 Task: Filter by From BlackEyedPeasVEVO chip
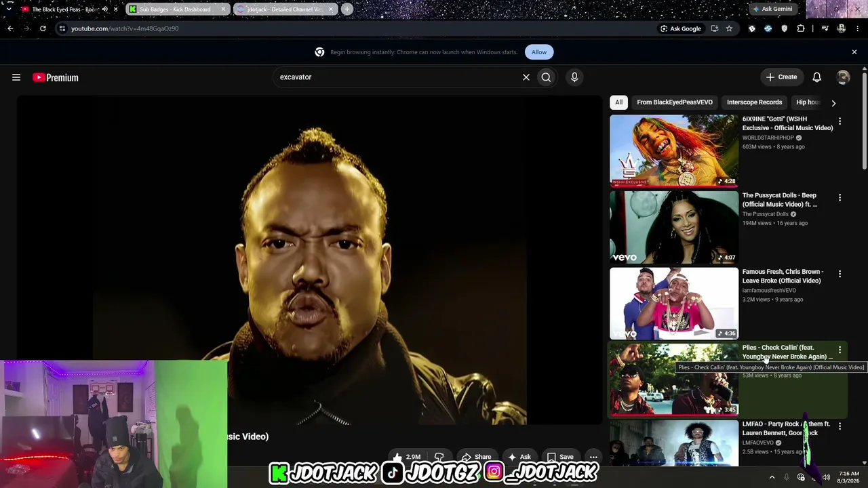(x=675, y=102)
